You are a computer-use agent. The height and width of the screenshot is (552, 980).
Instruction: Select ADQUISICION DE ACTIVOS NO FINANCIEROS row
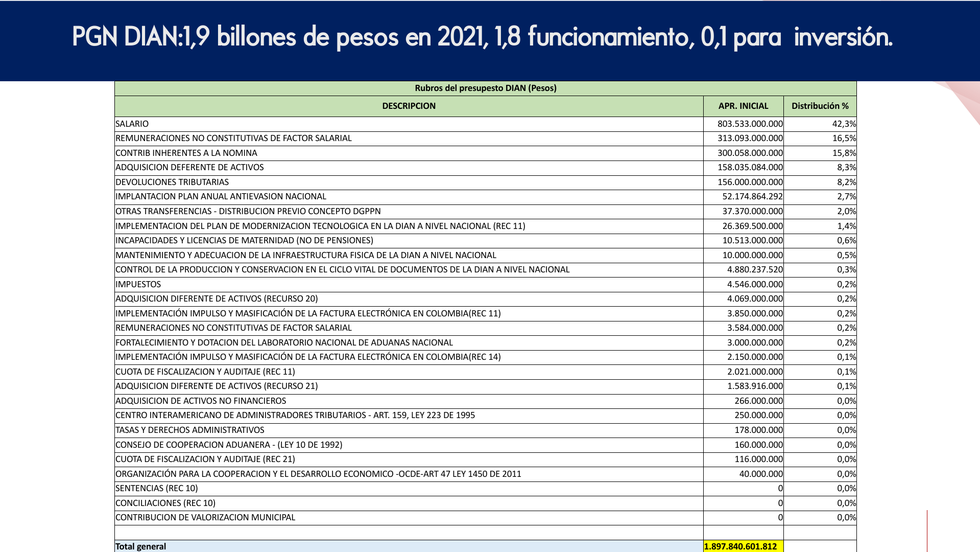[x=201, y=401]
